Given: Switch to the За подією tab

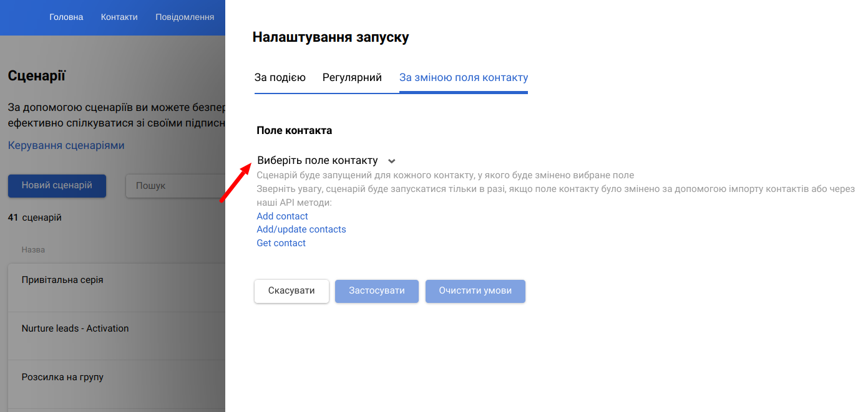Looking at the screenshot, I should [280, 78].
